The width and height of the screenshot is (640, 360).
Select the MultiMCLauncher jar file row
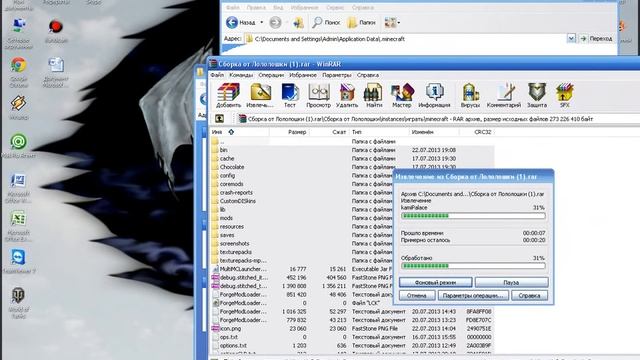click(302, 269)
